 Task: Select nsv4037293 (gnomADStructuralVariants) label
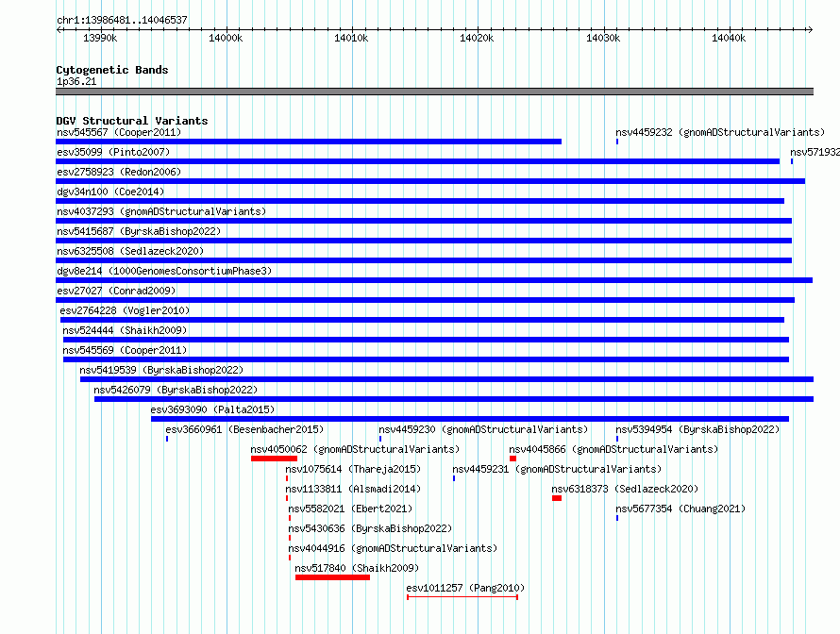click(161, 211)
